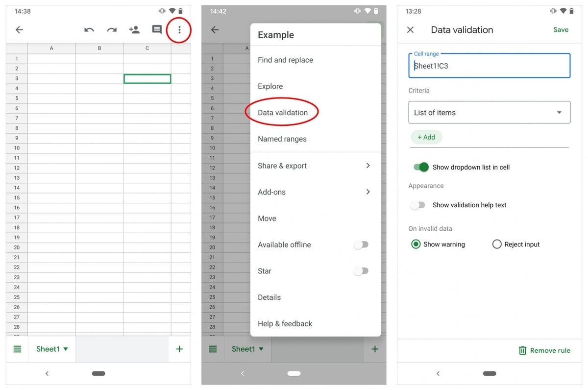The height and width of the screenshot is (390, 588).
Task: Enable Show validation help text
Action: [417, 205]
